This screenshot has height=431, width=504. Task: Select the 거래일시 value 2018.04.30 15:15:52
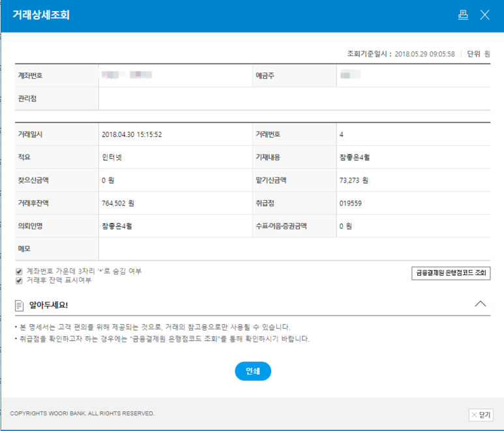pyautogui.click(x=132, y=134)
